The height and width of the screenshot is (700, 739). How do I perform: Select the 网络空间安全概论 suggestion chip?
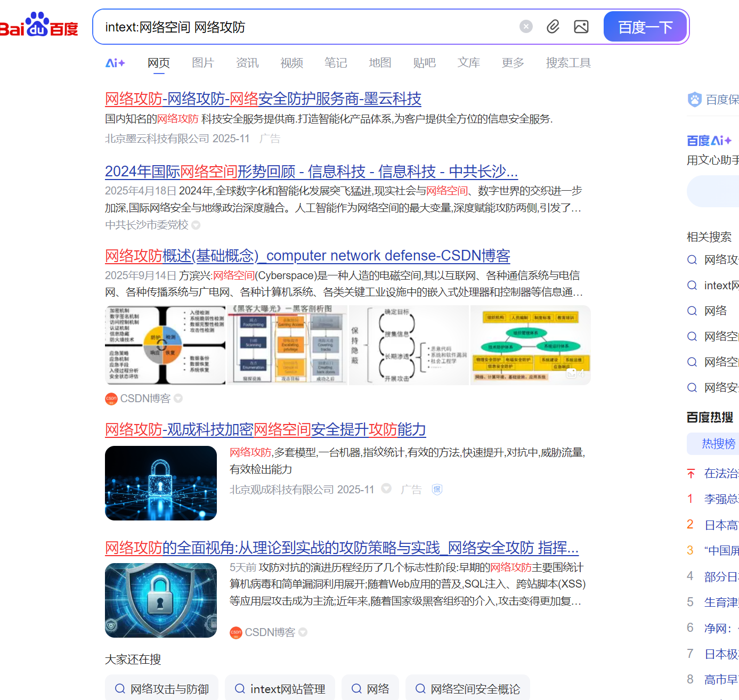click(475, 689)
